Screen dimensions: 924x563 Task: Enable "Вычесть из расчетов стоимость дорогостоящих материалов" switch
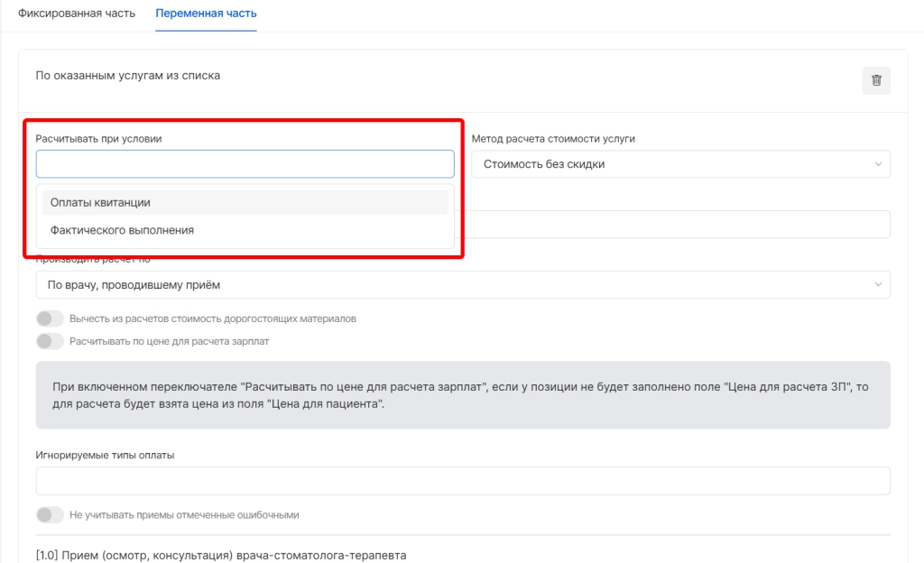50,318
